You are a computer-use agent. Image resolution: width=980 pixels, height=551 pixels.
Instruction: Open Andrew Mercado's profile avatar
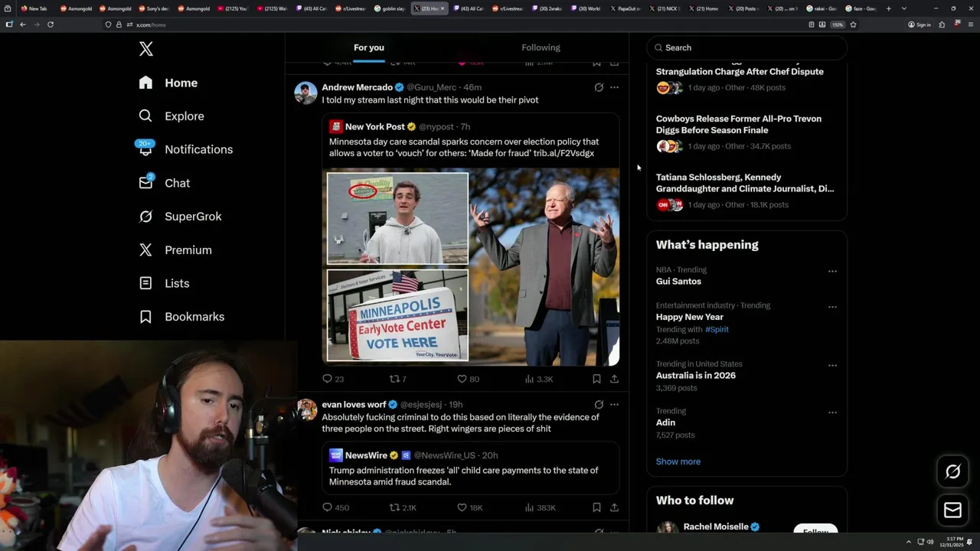coord(306,93)
